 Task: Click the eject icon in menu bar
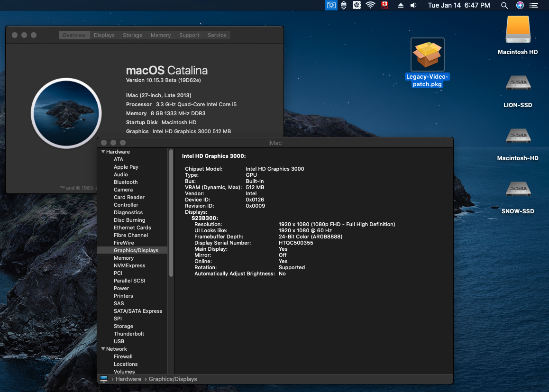click(x=401, y=5)
